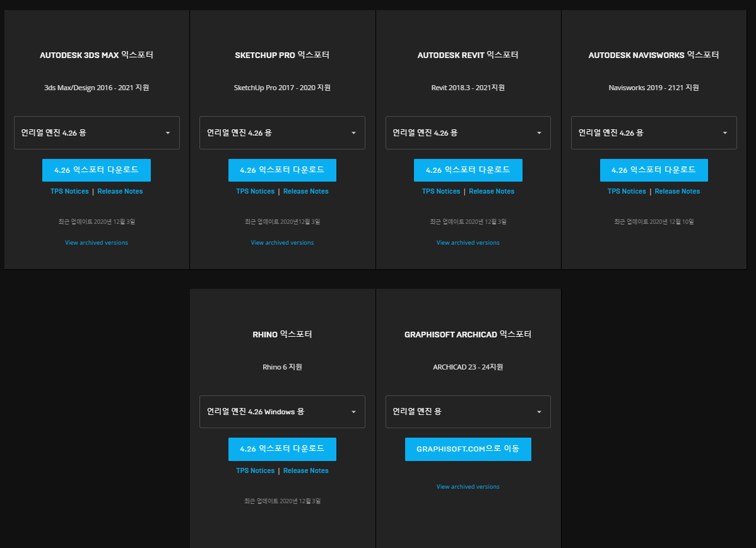This screenshot has width=756, height=548.
Task: Click the 'SketchUp Pro 2017 - 2020' support text
Action: tap(282, 88)
